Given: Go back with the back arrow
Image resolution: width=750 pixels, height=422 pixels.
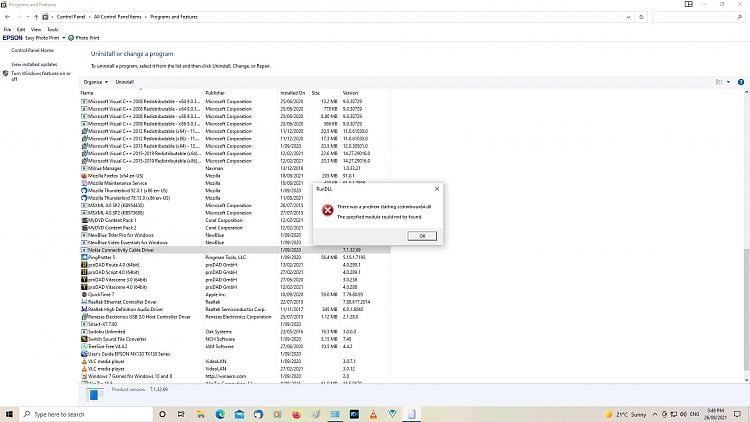Looking at the screenshot, I should pyautogui.click(x=7, y=17).
